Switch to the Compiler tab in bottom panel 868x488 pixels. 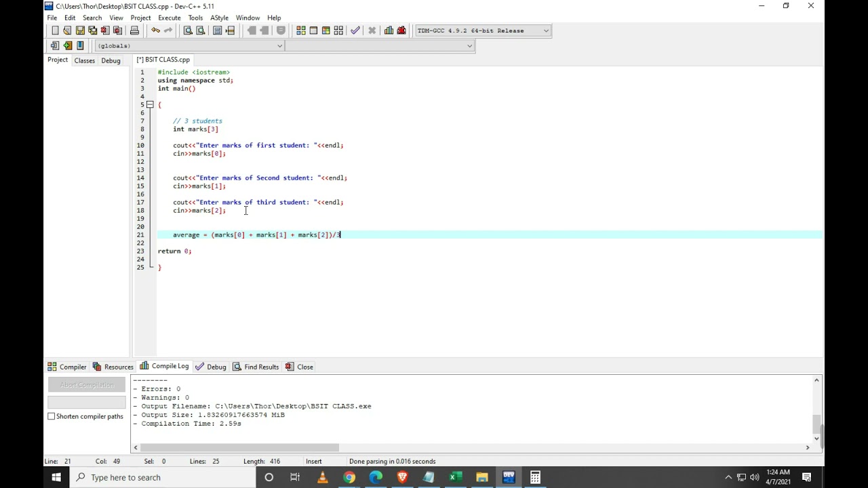click(67, 367)
